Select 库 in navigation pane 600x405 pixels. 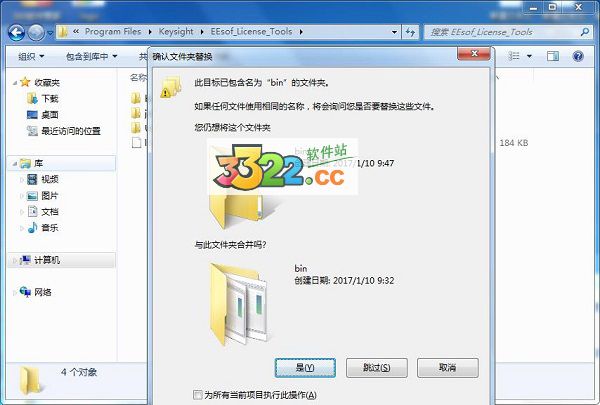[x=38, y=163]
